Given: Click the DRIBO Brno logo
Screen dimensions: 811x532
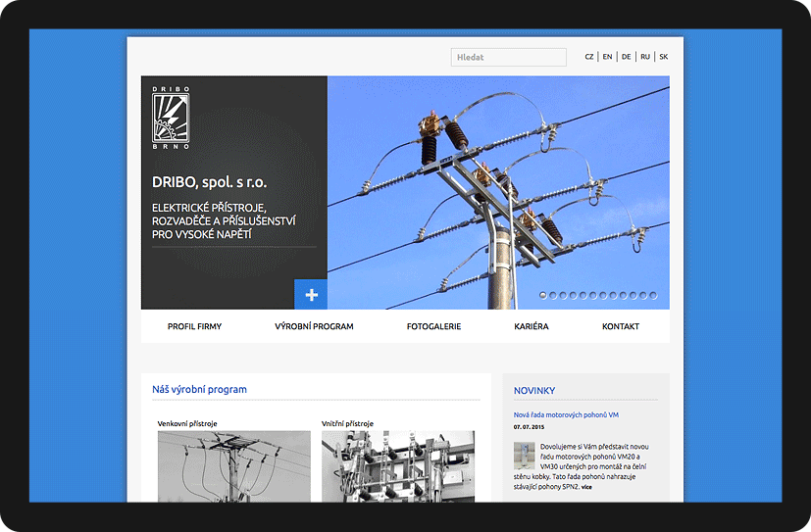Looking at the screenshot, I should [x=171, y=118].
